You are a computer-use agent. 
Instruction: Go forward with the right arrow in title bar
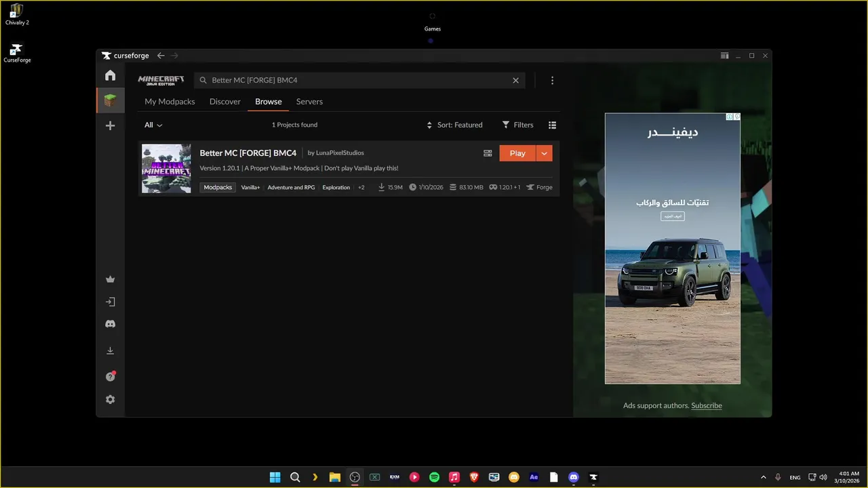coord(175,56)
